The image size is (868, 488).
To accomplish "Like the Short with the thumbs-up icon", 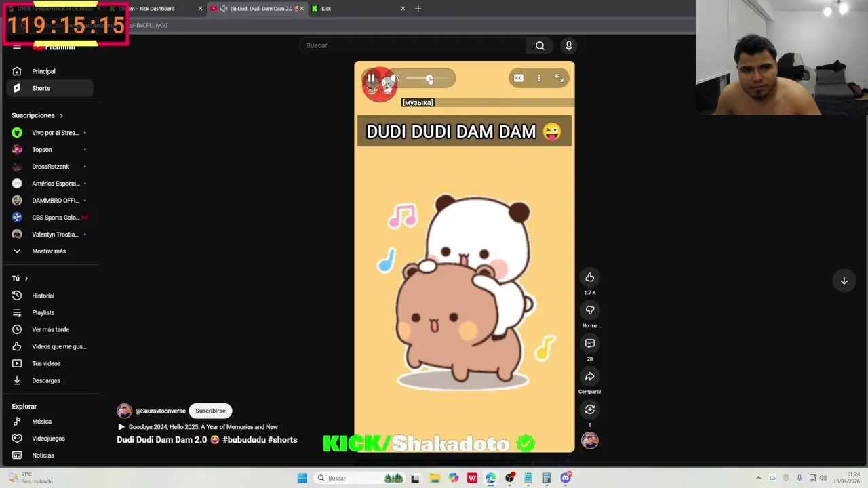I will pos(590,277).
